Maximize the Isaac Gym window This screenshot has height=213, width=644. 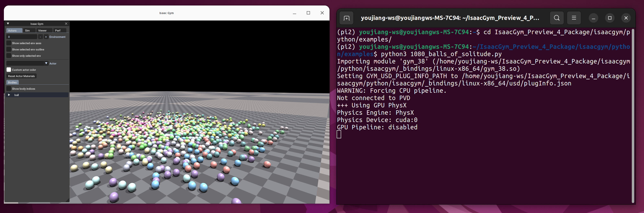point(308,13)
